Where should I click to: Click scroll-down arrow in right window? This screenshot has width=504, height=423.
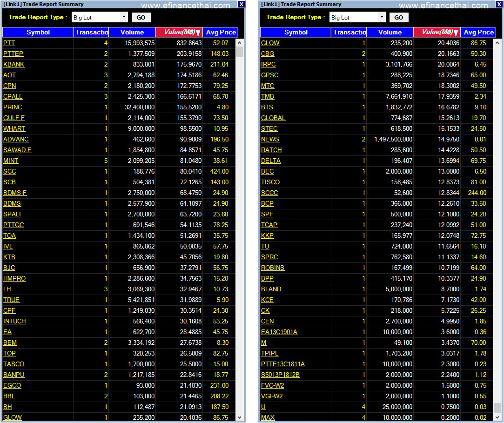coord(497,417)
